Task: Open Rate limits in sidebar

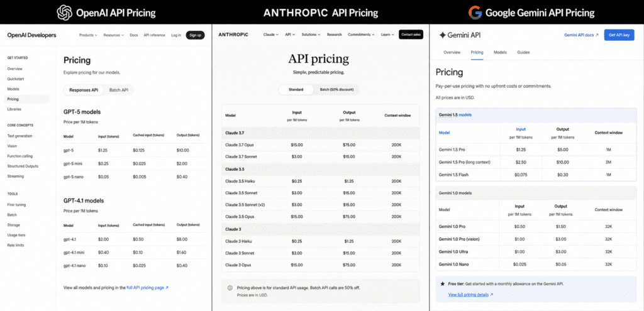Action: click(x=16, y=246)
